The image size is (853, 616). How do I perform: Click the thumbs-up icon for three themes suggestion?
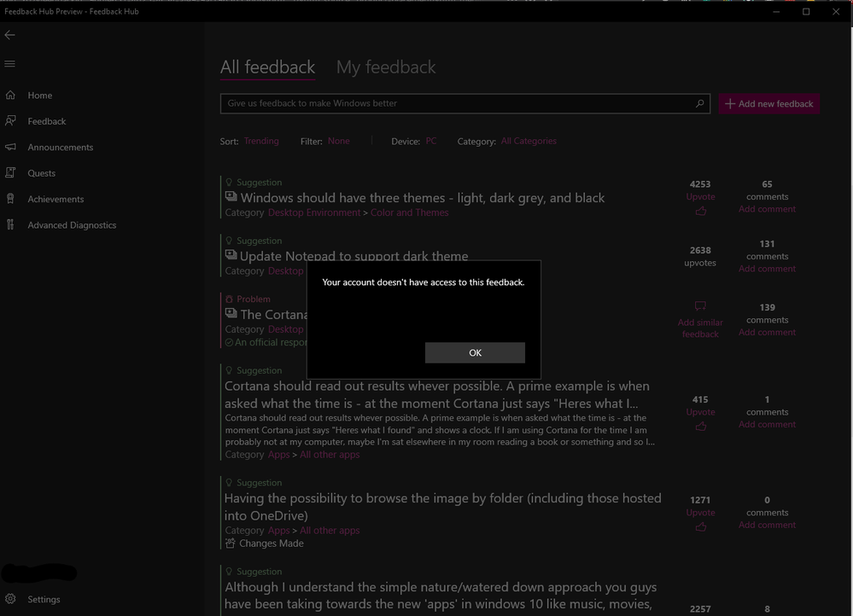pos(701,211)
